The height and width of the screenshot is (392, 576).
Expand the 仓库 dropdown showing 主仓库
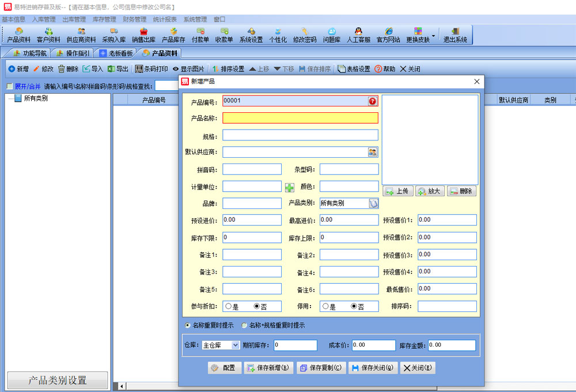tap(235, 345)
